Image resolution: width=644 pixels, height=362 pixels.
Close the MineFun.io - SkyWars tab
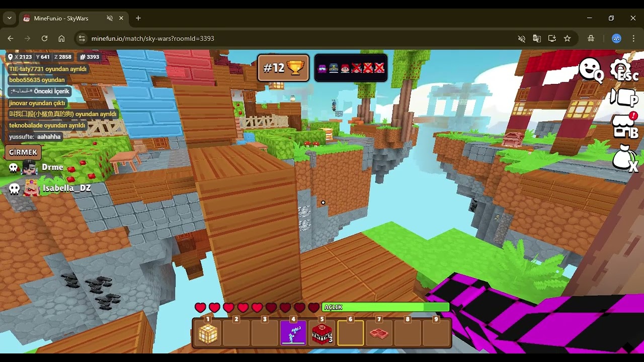click(121, 18)
